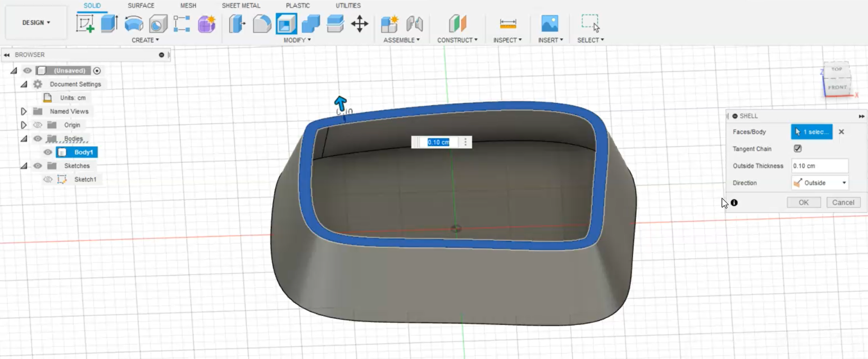The width and height of the screenshot is (868, 359).
Task: Select the Offset Face tool
Action: click(x=336, y=24)
